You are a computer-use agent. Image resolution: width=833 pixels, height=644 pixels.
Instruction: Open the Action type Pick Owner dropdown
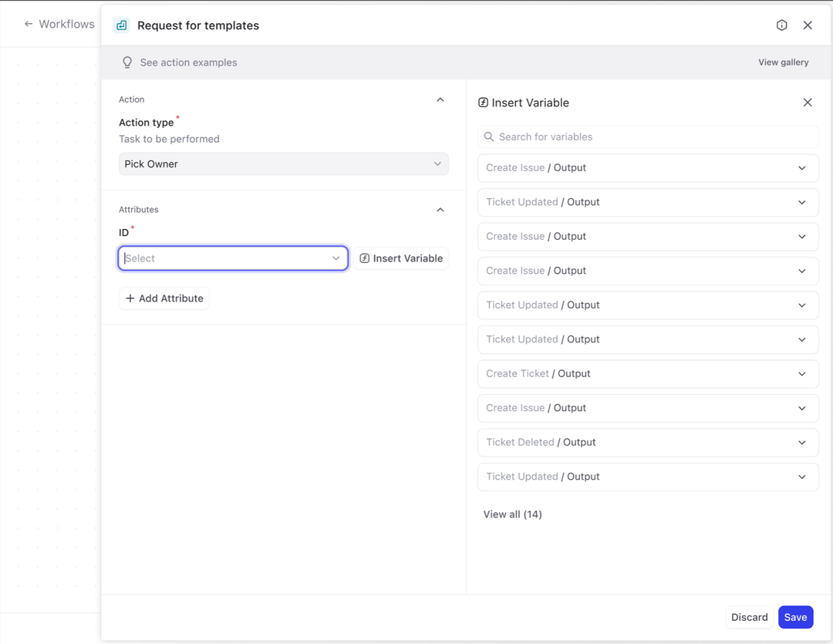tap(283, 164)
